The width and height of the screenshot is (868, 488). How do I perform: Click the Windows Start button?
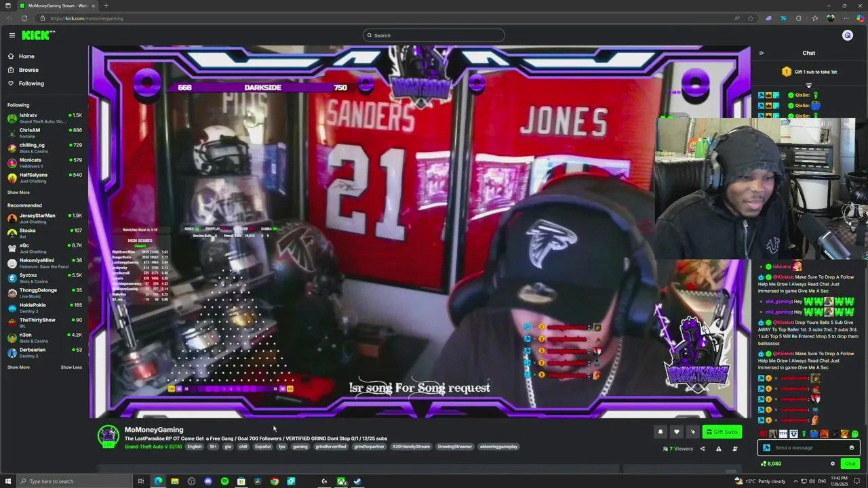click(7, 481)
